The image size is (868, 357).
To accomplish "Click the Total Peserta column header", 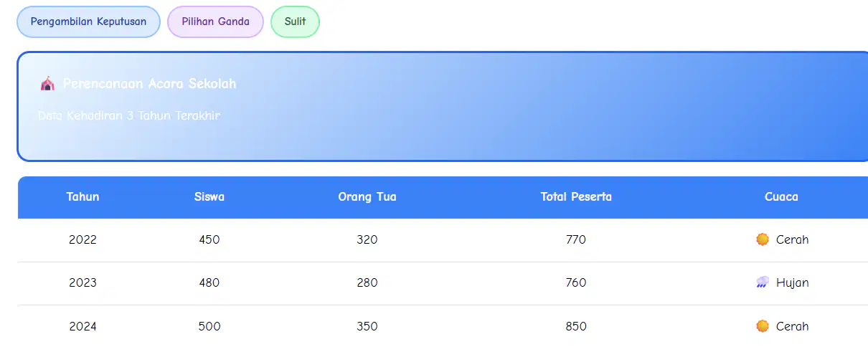I will [576, 197].
